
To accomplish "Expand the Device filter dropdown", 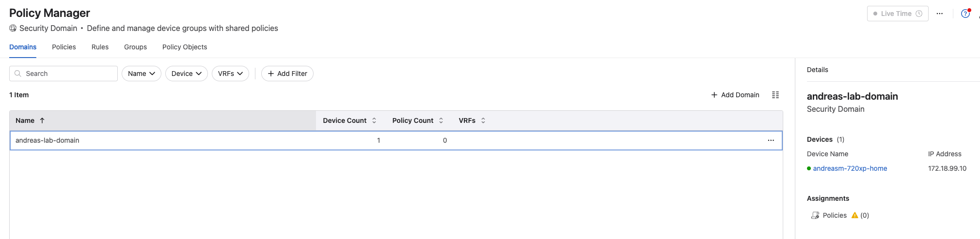I will click(186, 74).
